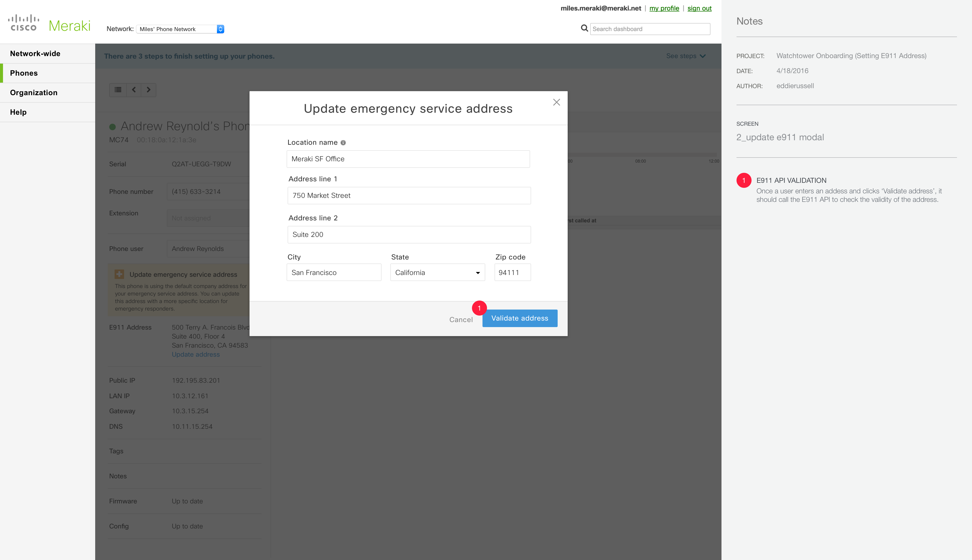The height and width of the screenshot is (560, 972).
Task: Go to previous phone arrow
Action: coord(134,90)
